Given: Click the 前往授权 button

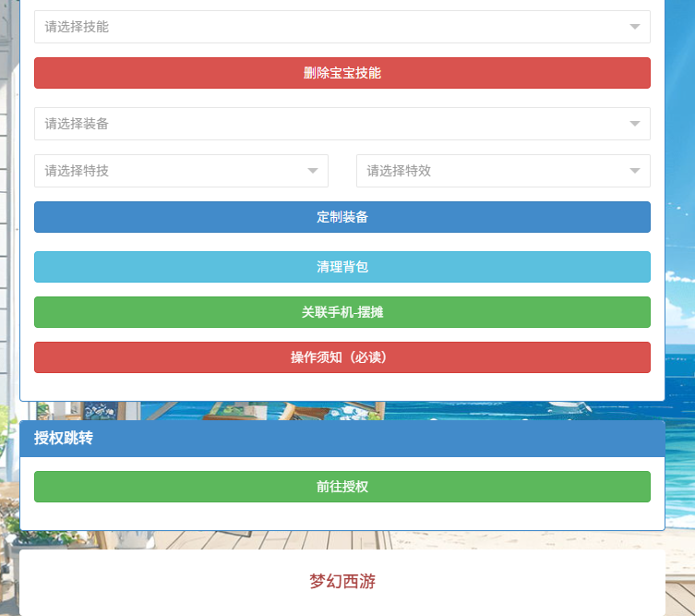Looking at the screenshot, I should click(342, 487).
